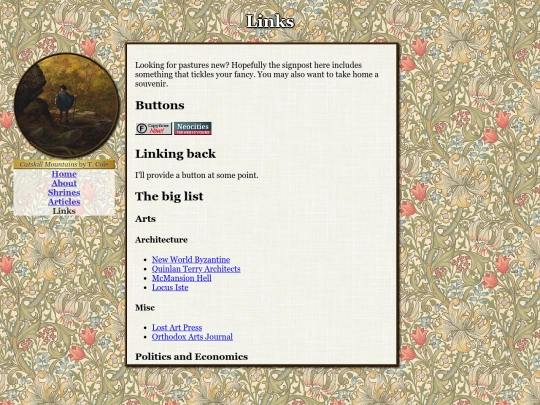Image resolution: width=540 pixels, height=405 pixels.
Task: Click the Neocities badge button
Action: 193,128
